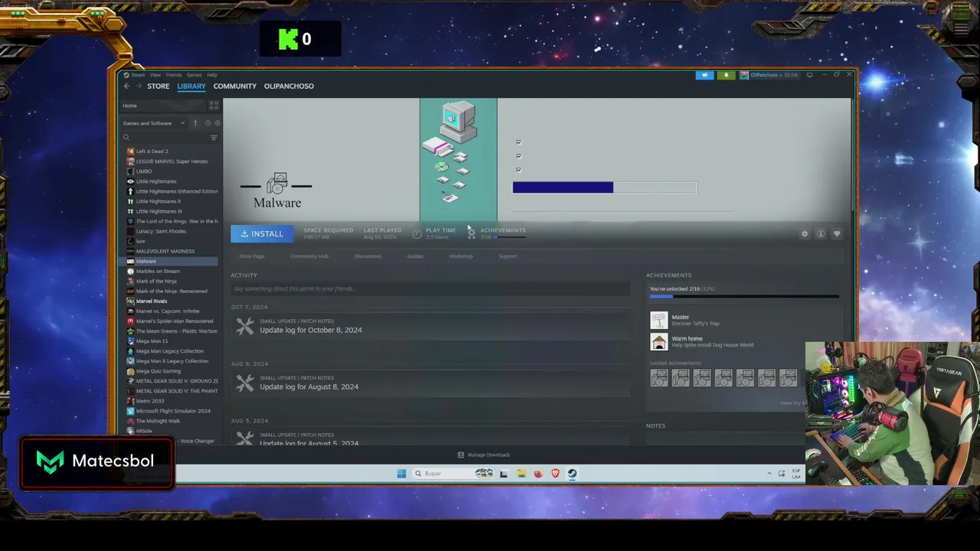Select Marvel Rivals in the game list

click(x=151, y=302)
